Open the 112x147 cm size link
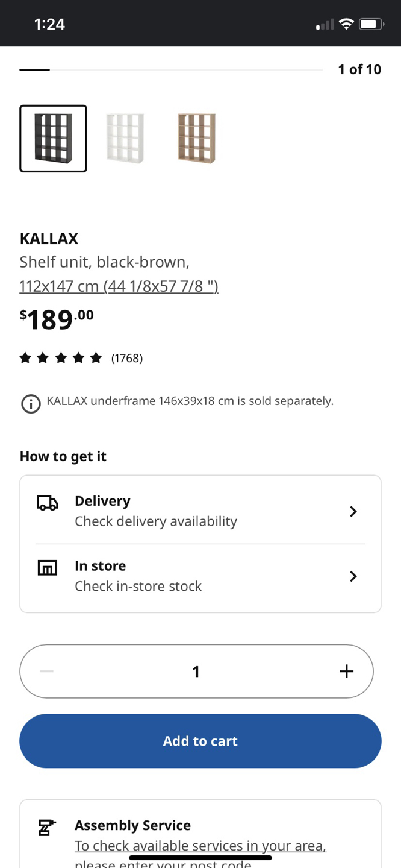The width and height of the screenshot is (401, 868). click(x=119, y=286)
